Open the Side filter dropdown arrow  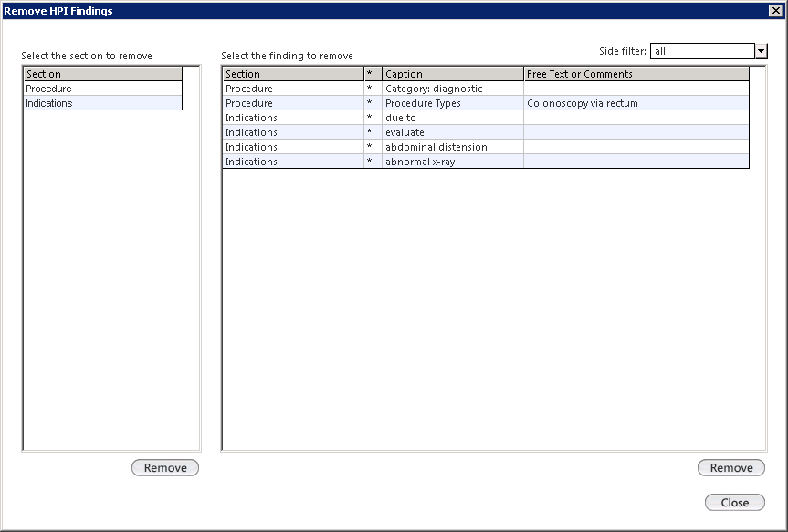[761, 51]
